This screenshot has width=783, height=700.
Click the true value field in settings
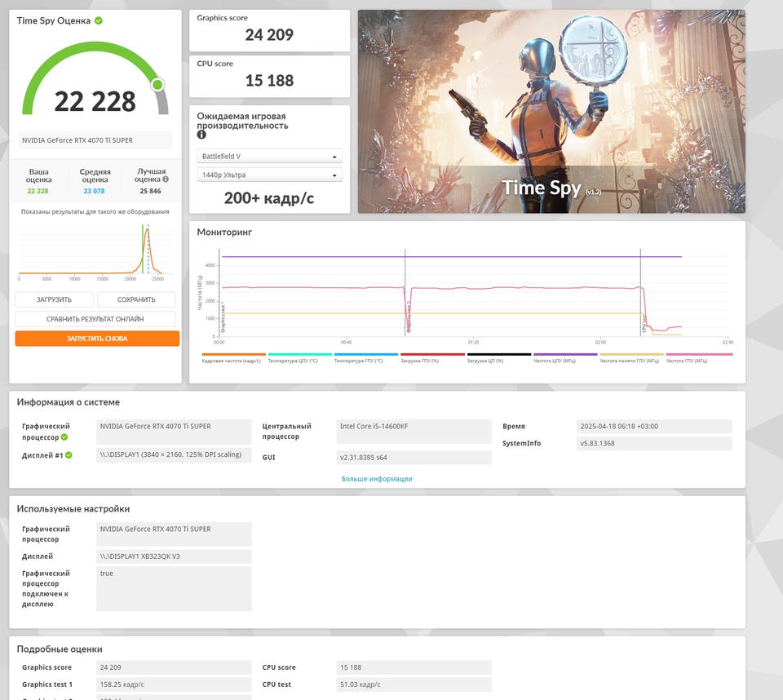click(174, 588)
